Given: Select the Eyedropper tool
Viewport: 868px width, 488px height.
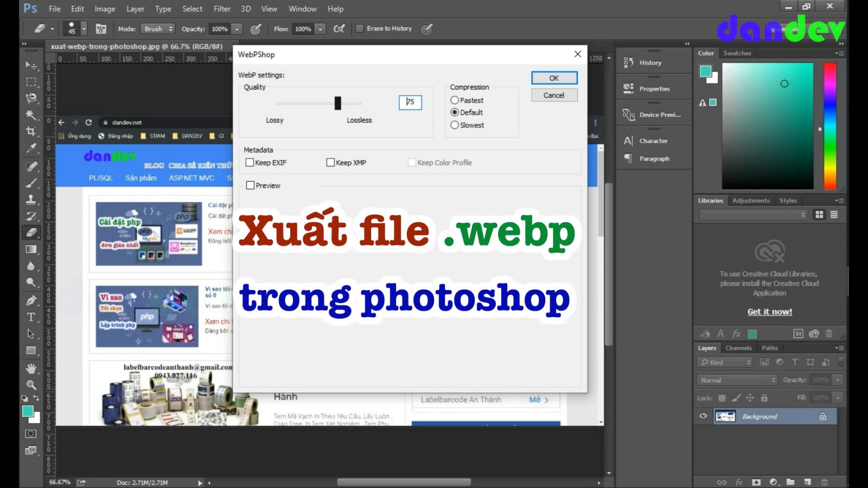Looking at the screenshot, I should (x=31, y=148).
